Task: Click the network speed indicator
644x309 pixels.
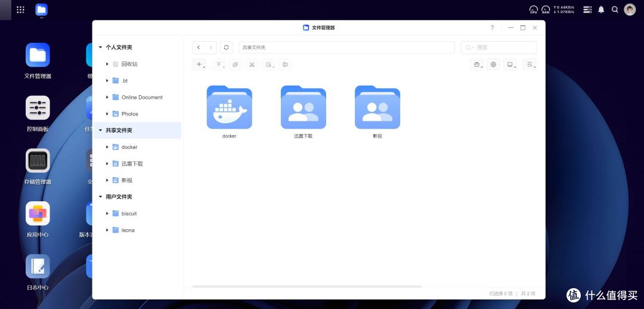Action: coord(563,10)
